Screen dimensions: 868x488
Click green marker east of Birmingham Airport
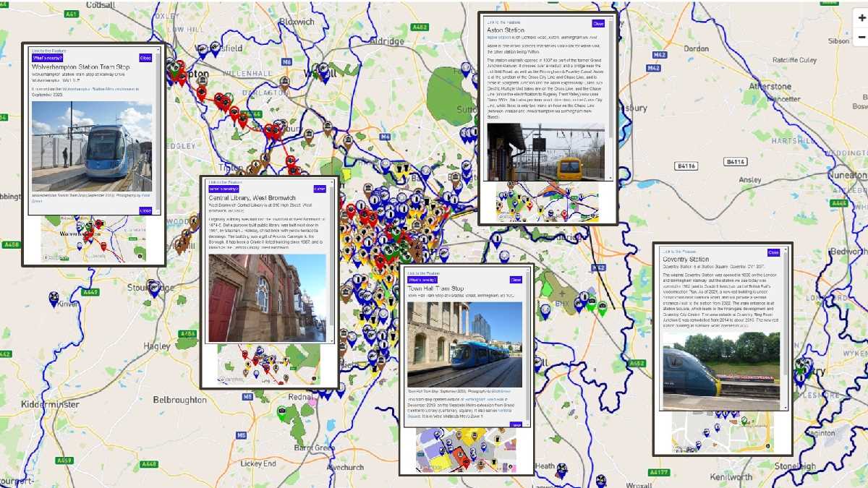[602, 307]
